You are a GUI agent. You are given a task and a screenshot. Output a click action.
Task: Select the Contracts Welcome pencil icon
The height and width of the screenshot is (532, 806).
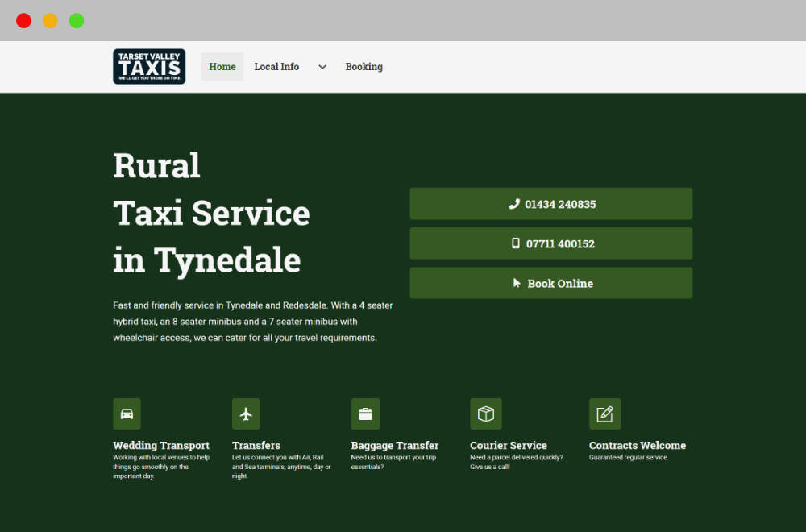click(x=605, y=414)
